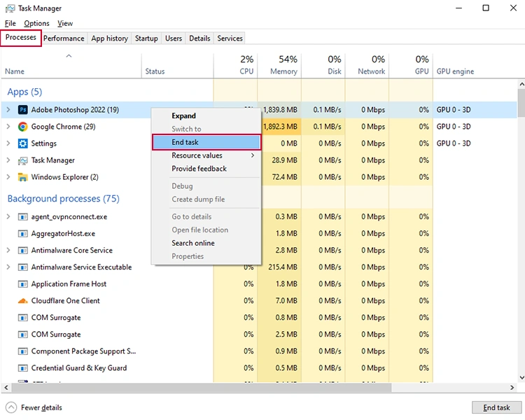
Task: Click the Cloudflare One Client icon
Action: (x=23, y=301)
